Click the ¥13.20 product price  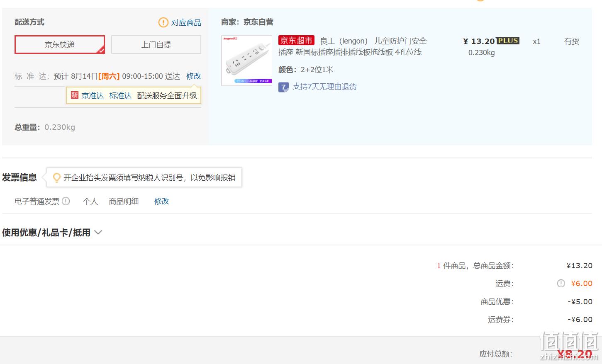[x=479, y=41]
